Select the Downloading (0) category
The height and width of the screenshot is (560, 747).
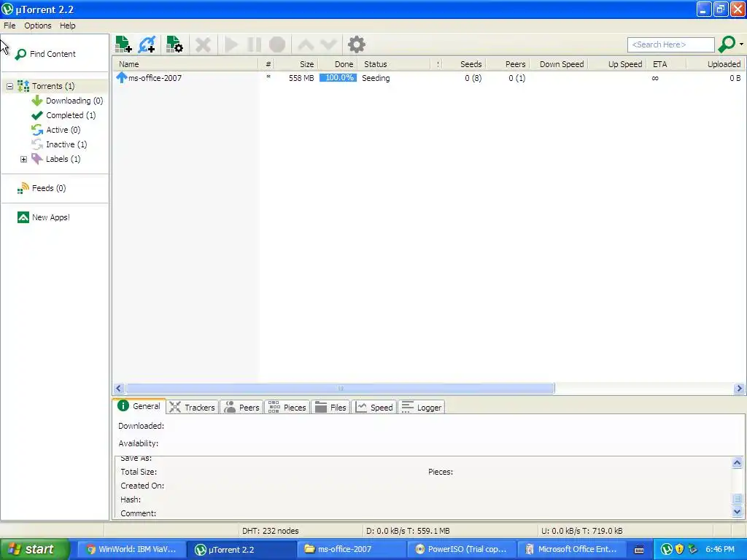(x=67, y=101)
